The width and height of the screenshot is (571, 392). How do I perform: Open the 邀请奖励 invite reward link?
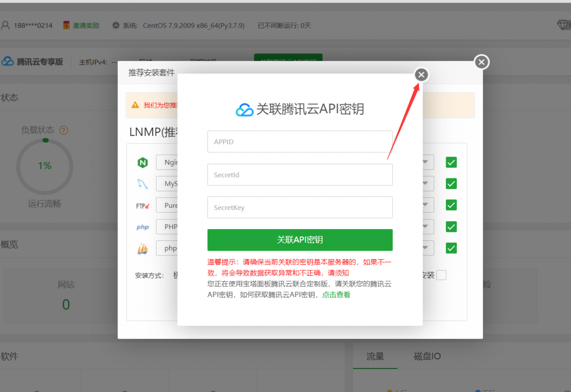(x=86, y=25)
